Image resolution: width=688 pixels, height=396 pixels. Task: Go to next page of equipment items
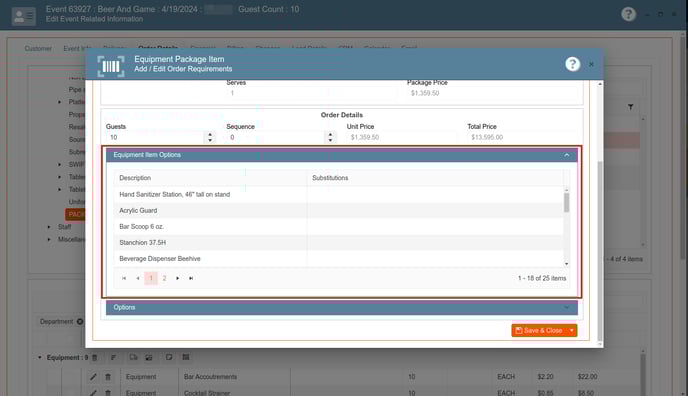click(x=178, y=278)
